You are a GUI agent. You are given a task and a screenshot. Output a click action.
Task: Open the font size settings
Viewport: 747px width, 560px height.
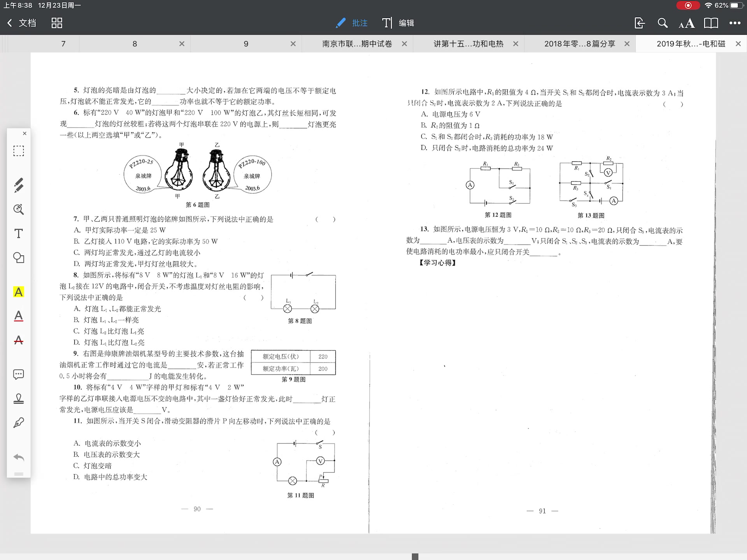[x=687, y=23]
